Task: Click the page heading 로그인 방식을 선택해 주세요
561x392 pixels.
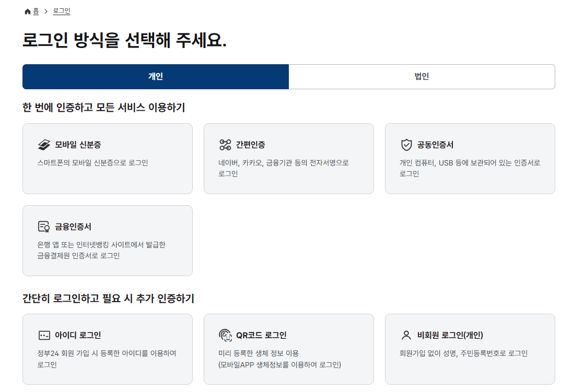Action: click(123, 39)
